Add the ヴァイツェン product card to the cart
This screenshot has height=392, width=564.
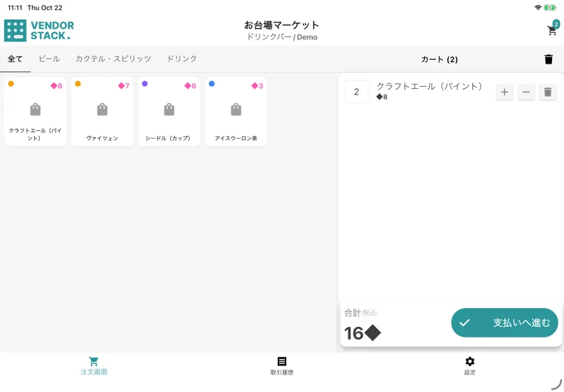tap(102, 111)
